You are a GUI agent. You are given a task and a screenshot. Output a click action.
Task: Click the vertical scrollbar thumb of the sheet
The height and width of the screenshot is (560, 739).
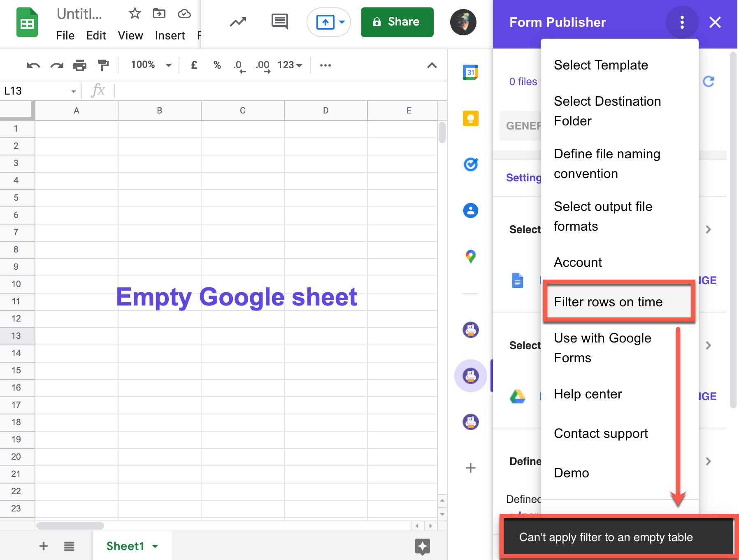coord(442,132)
